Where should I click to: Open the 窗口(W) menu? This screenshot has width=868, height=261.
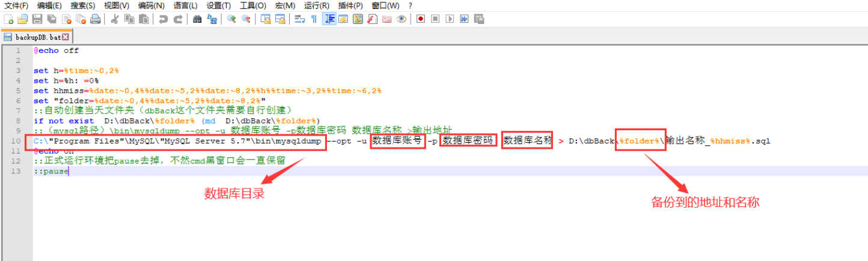tap(385, 5)
